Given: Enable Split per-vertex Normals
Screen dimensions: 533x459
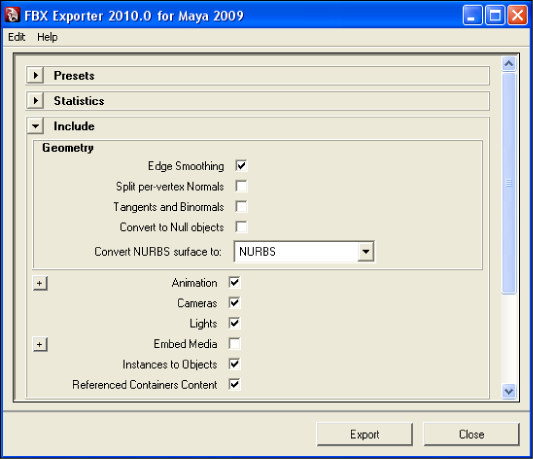Looking at the screenshot, I should click(x=241, y=186).
